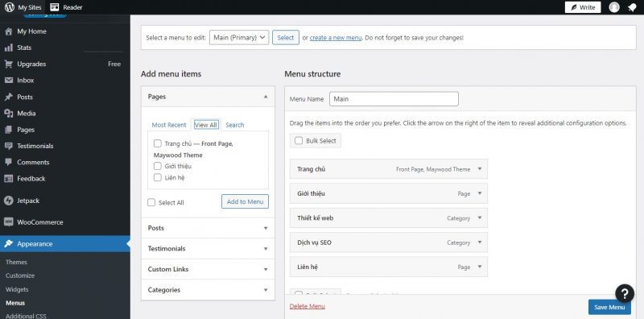Open Menus under Appearance
The height and width of the screenshot is (319, 644).
pyautogui.click(x=15, y=303)
